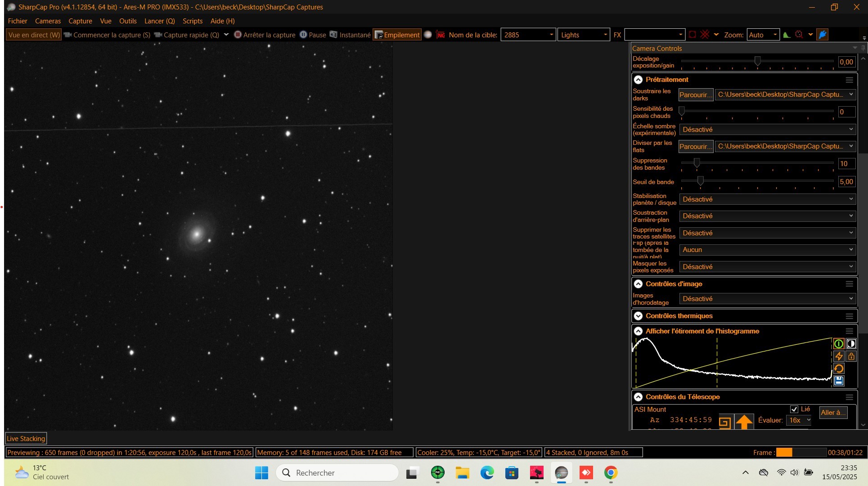The image size is (868, 486).
Task: Open the Échelle sombre dropdown
Action: click(x=768, y=130)
